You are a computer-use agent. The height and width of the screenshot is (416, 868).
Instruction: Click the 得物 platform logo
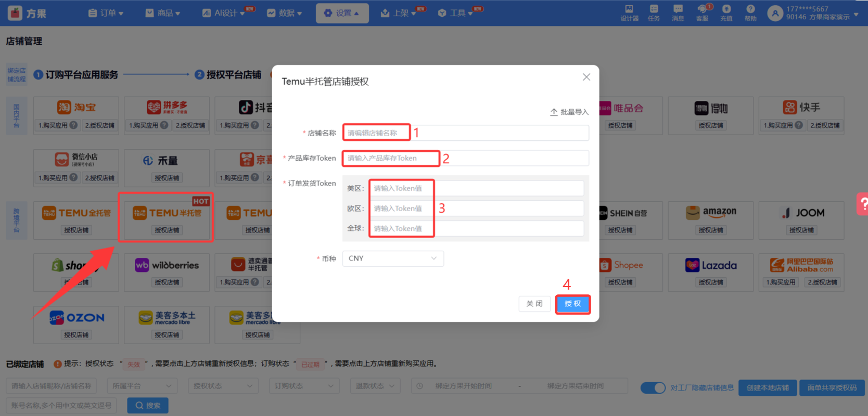pos(711,108)
